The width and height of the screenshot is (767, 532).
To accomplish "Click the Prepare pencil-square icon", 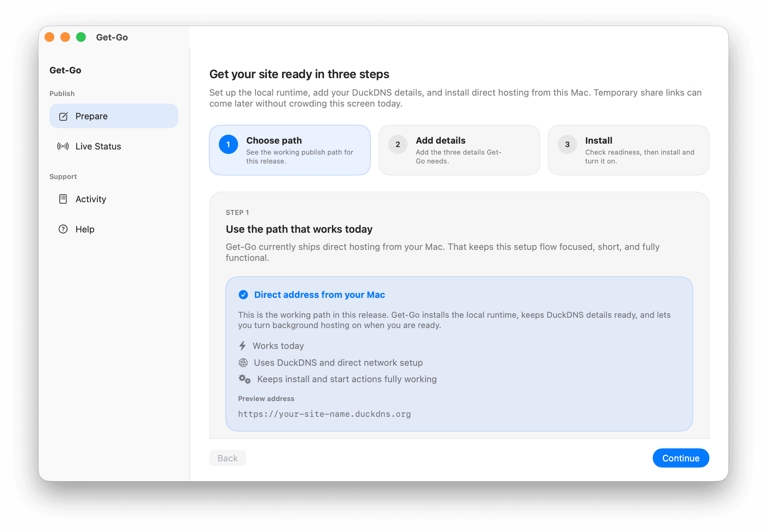I will [63, 116].
